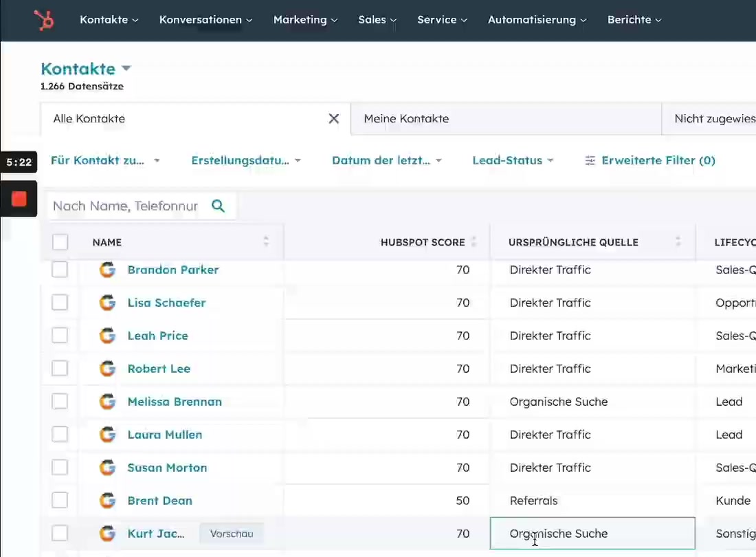Sort by the HUBSPOT SCORE column arrows
756x557 pixels.
(x=474, y=242)
